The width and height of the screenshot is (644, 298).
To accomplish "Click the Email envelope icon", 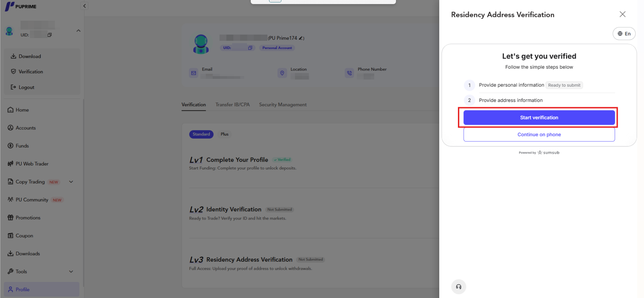I will click(x=194, y=73).
